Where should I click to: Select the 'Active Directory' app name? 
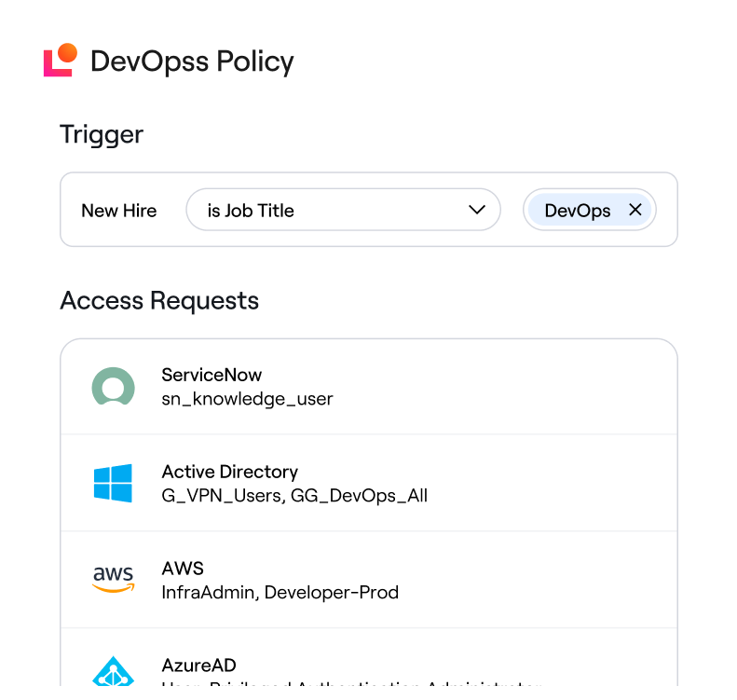(x=230, y=472)
